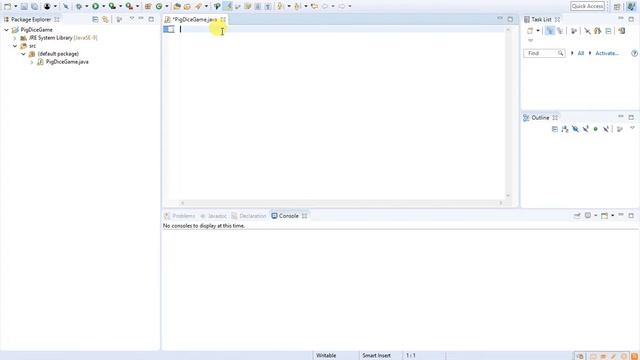Collapse the PigDiceGame project node
This screenshot has height=360, width=640.
[7, 30]
